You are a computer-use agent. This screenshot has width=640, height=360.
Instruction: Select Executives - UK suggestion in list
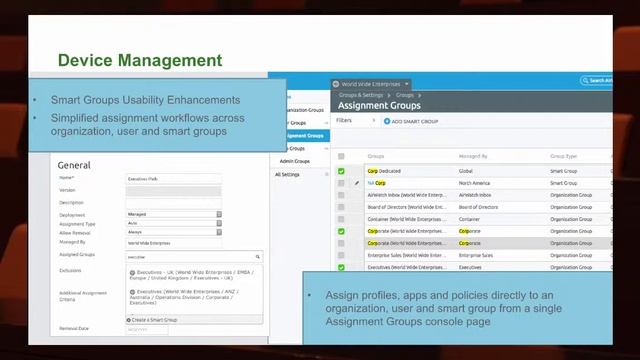pyautogui.click(x=193, y=275)
